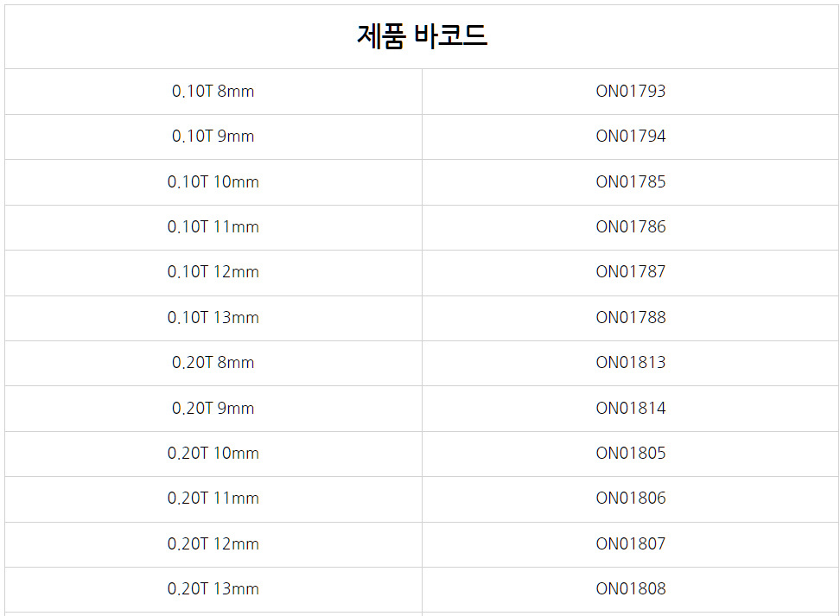Viewport: 840px width, 616px height.
Task: Click barcode ON01807
Action: coord(631,543)
